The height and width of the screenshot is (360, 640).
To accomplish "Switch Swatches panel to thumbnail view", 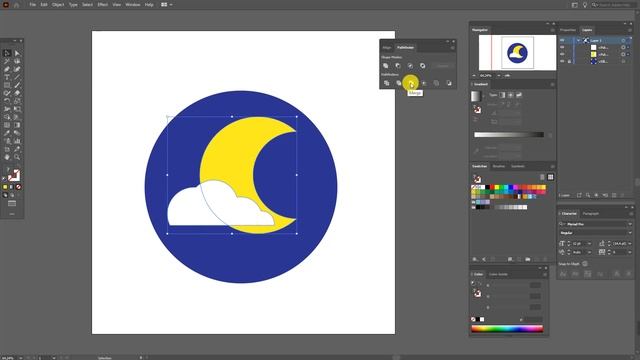I will coord(550,177).
